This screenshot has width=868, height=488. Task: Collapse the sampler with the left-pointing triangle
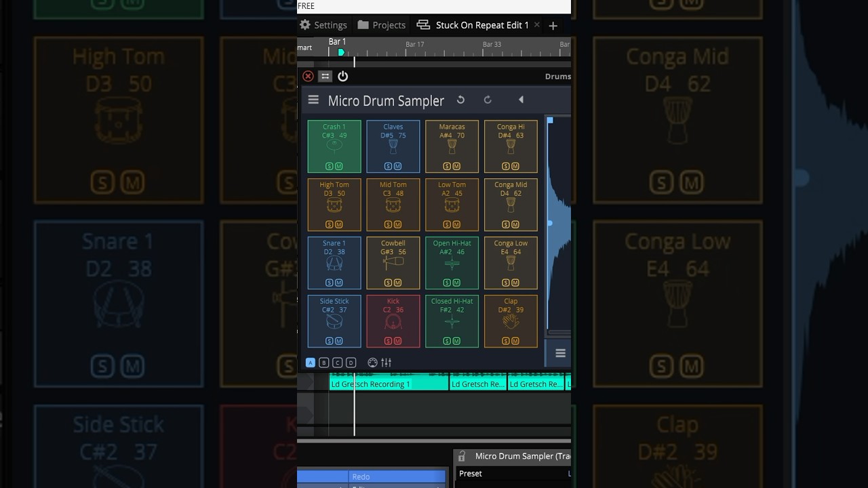(521, 100)
